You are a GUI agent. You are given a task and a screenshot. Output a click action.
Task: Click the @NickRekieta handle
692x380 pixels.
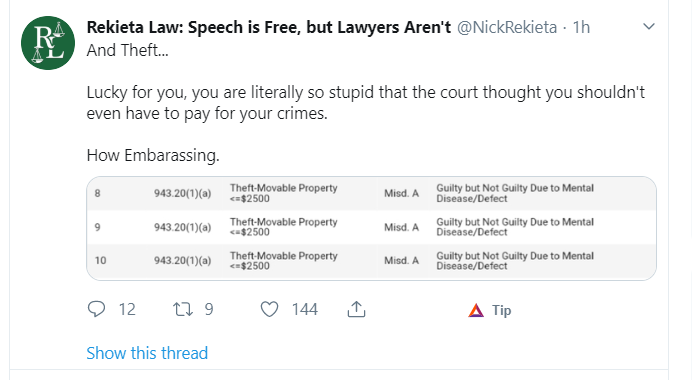(x=507, y=27)
